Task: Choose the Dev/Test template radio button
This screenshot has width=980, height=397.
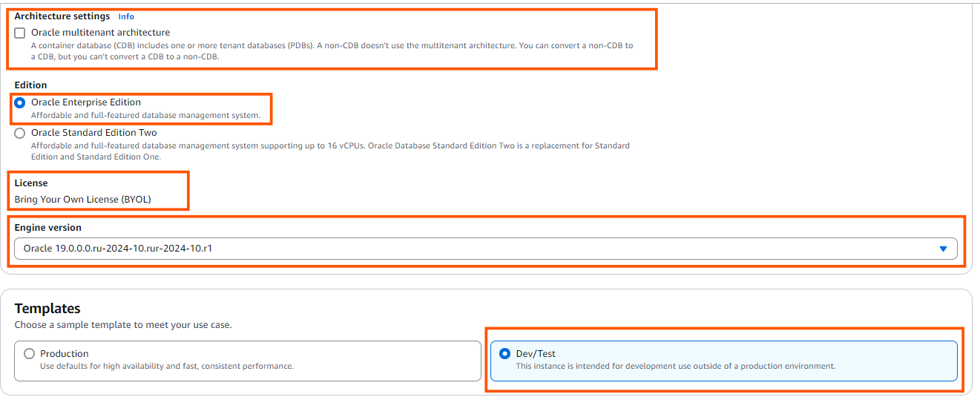Action: pos(505,354)
